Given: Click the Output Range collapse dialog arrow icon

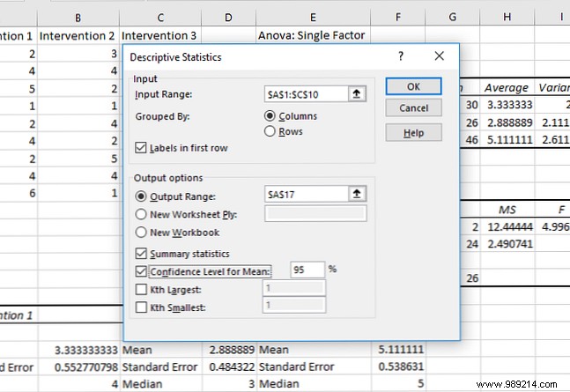Looking at the screenshot, I should click(357, 194).
